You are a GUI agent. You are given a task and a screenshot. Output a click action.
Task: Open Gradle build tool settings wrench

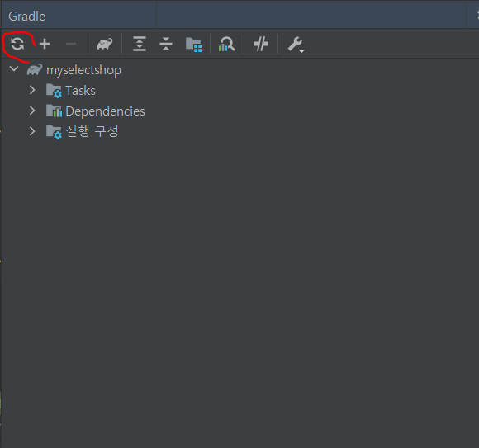pyautogui.click(x=296, y=45)
